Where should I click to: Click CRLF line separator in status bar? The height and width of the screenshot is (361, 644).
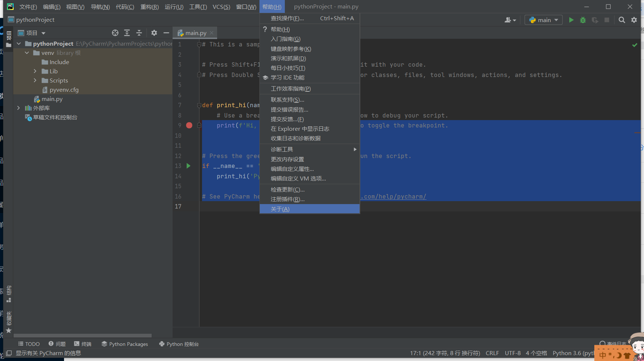coord(492,353)
